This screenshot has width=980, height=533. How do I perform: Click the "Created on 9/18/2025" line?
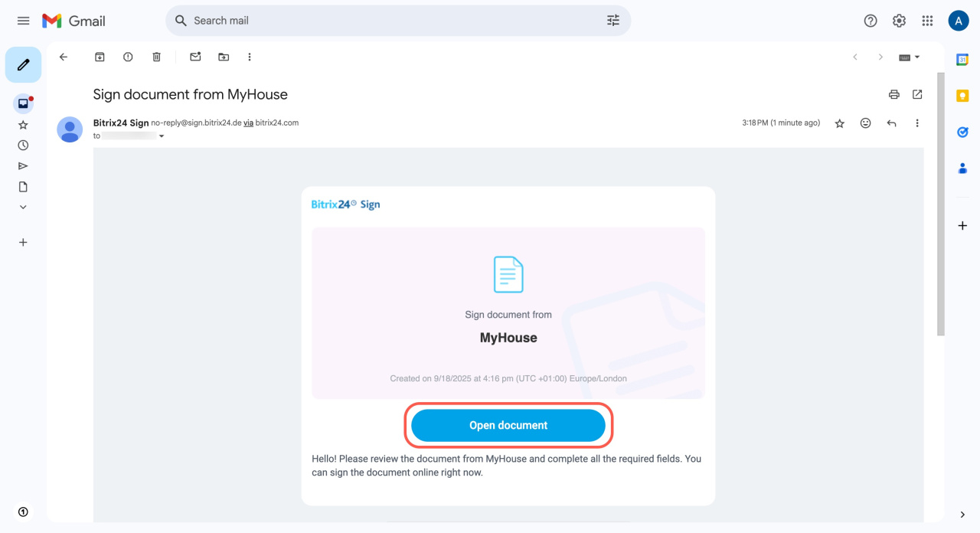[x=508, y=378]
